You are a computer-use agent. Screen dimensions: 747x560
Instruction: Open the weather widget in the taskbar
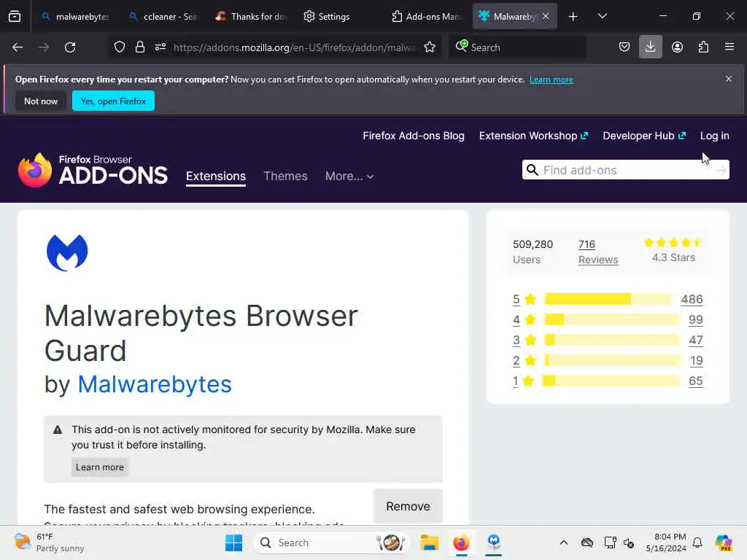[x=49, y=542]
